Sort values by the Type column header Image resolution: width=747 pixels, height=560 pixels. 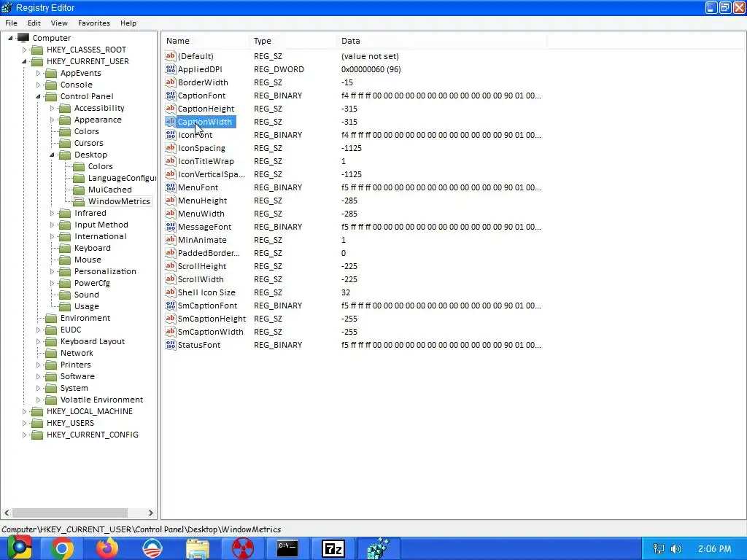[293, 41]
